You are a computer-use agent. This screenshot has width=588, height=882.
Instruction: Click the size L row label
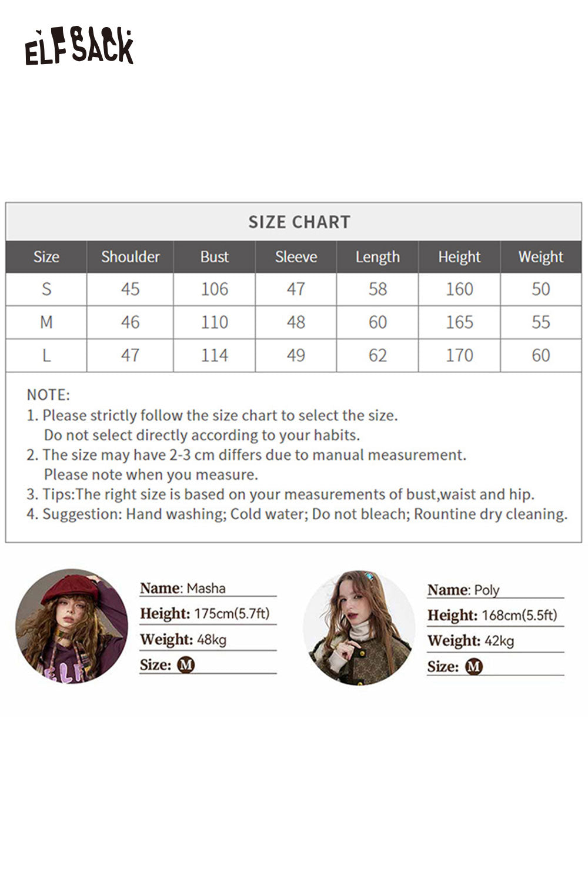[x=46, y=355]
